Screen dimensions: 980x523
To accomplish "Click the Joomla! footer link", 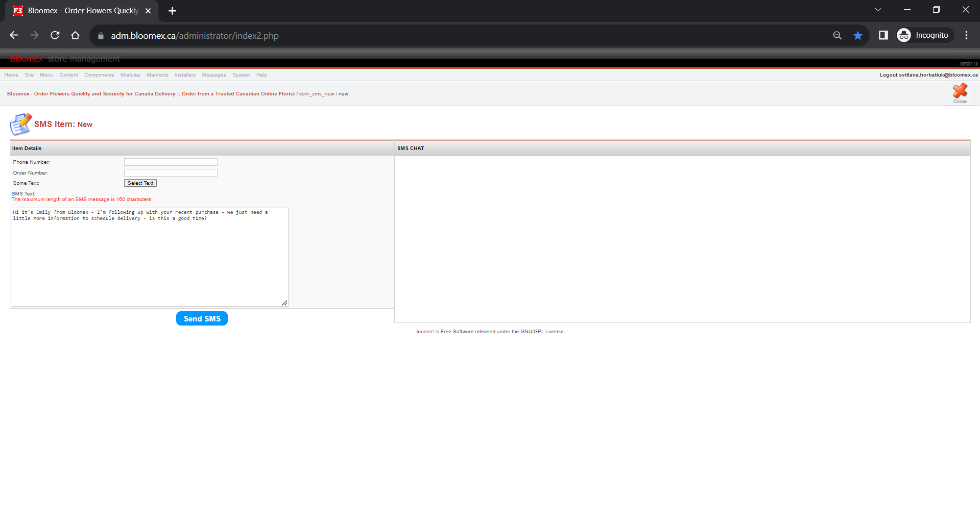I will (x=424, y=332).
